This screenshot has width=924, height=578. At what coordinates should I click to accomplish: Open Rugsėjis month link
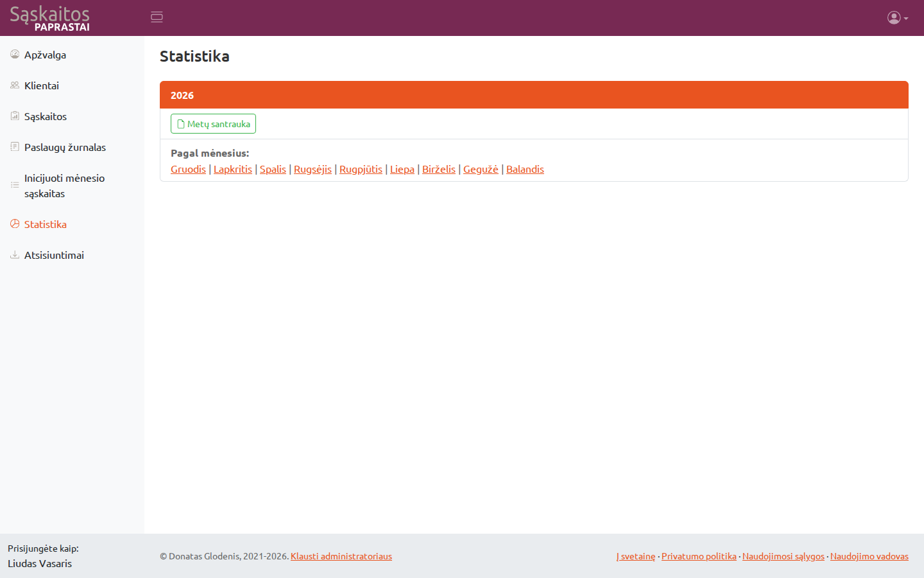click(312, 169)
